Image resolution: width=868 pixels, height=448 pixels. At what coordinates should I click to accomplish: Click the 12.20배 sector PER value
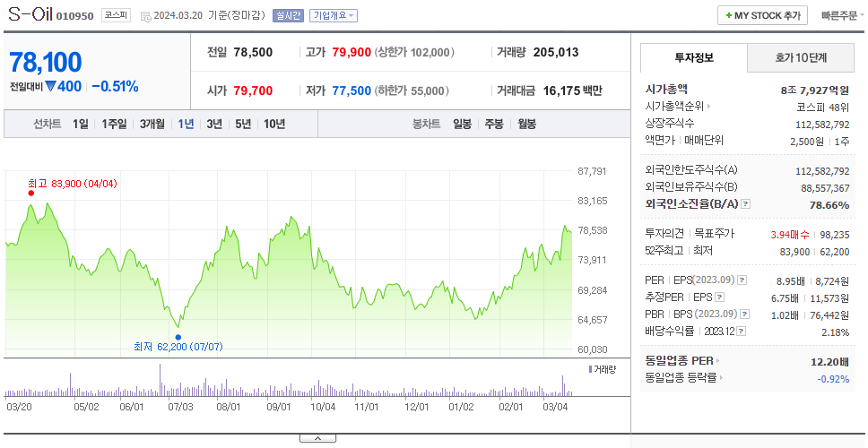point(829,362)
